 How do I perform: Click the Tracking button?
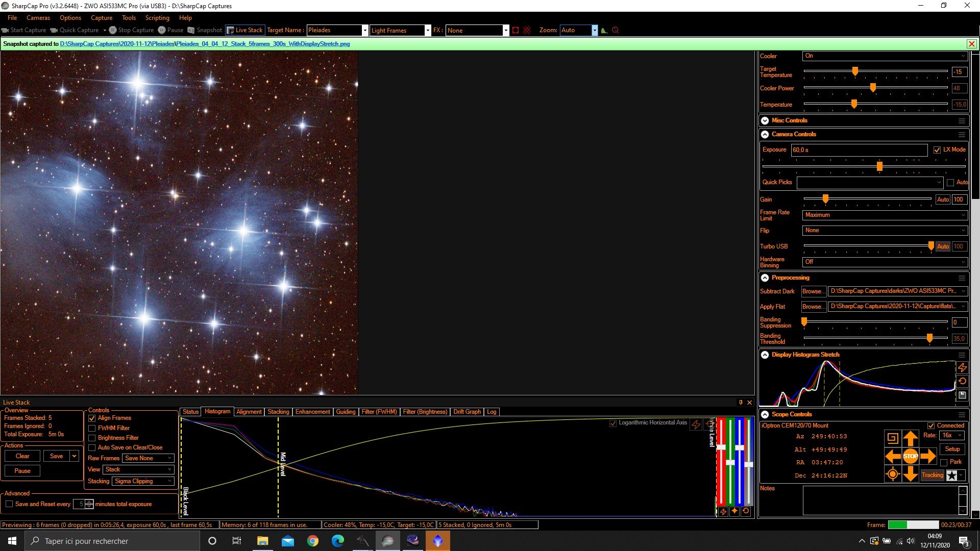[x=932, y=475]
